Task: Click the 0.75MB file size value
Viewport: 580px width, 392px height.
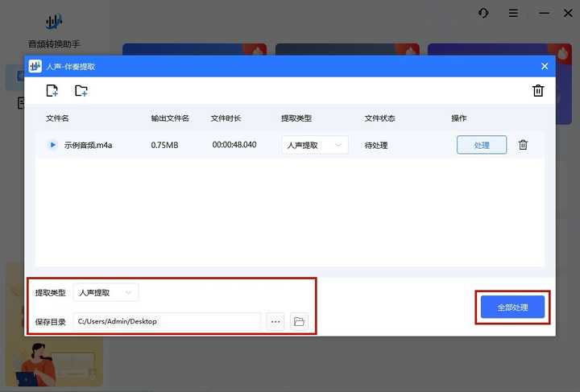Action: tap(164, 145)
